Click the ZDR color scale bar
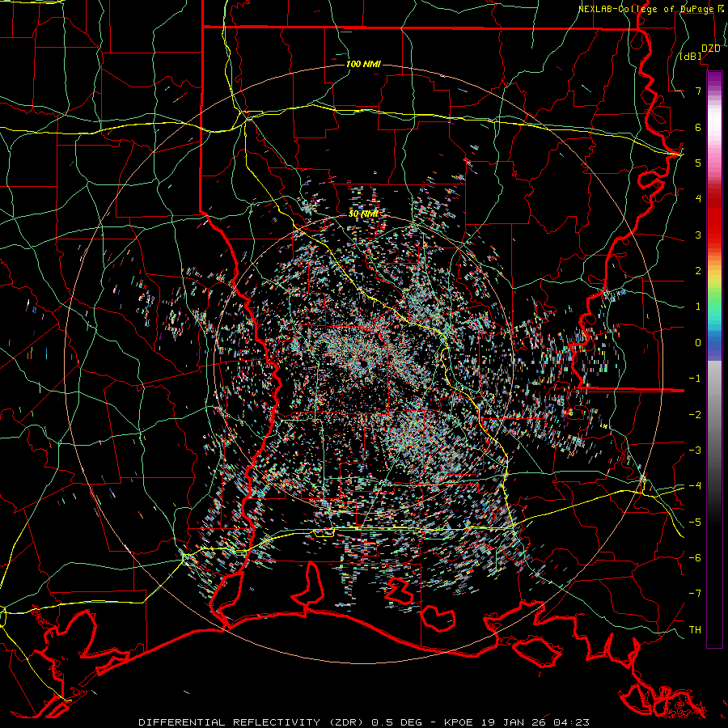 [714, 359]
